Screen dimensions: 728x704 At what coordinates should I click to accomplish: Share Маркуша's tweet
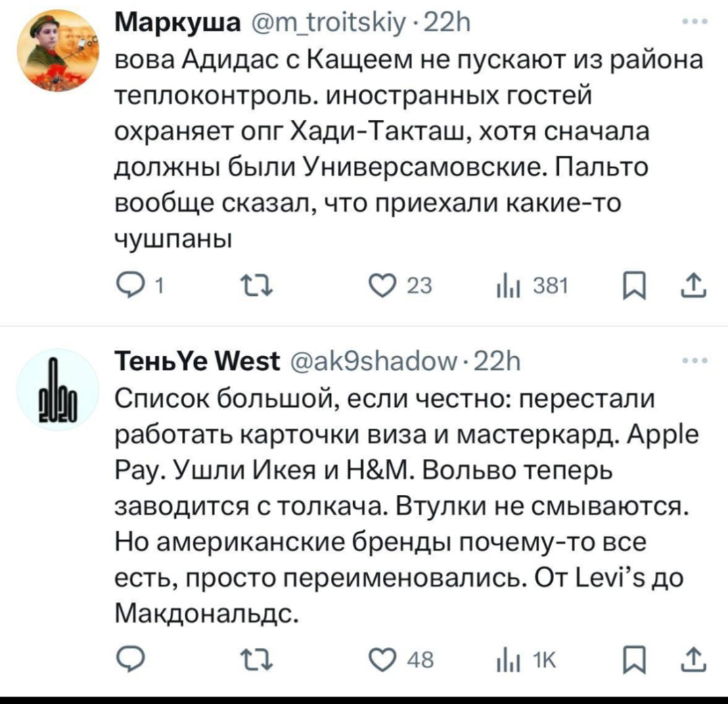pos(693,286)
